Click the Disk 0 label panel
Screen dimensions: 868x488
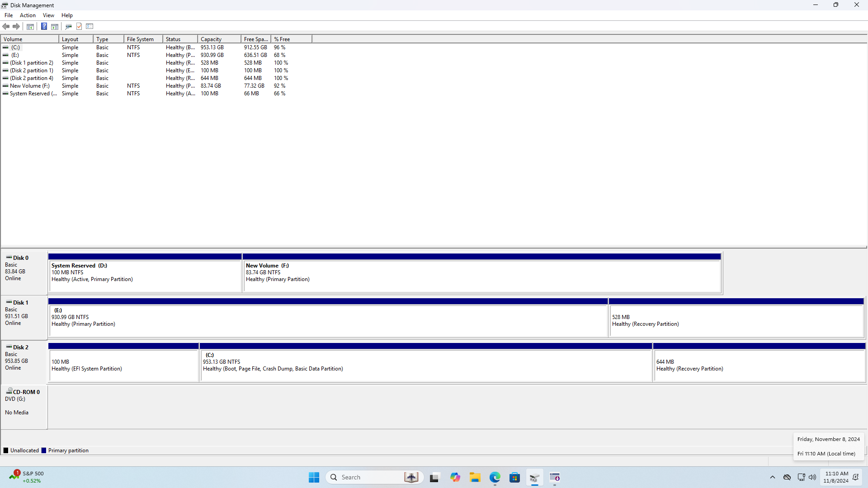coord(24,272)
